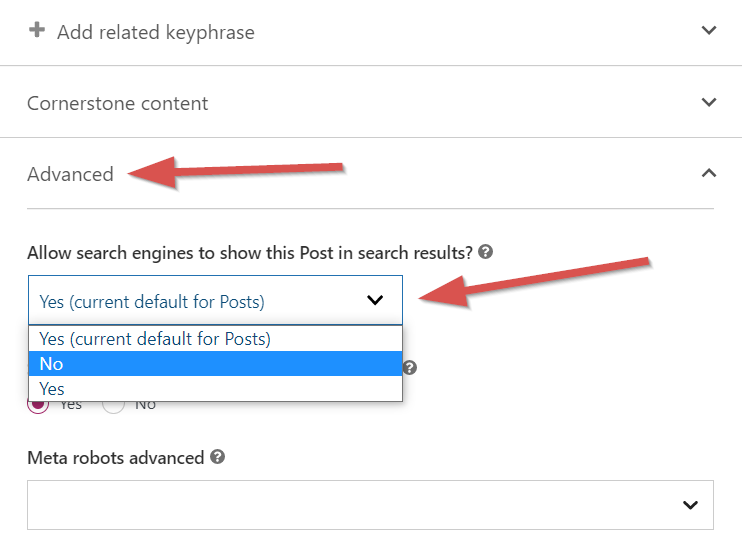Select the No radio button
Image resolution: width=742 pixels, height=554 pixels.
113,405
